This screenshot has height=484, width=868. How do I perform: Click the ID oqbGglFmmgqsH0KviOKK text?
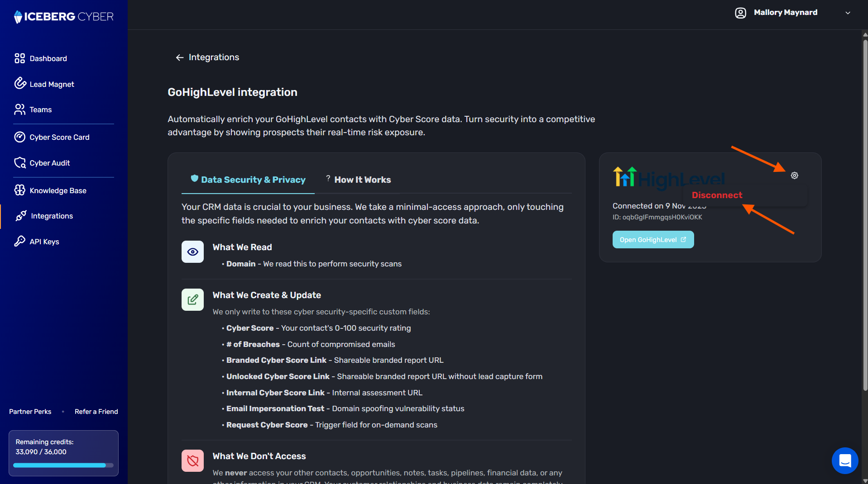tap(657, 217)
